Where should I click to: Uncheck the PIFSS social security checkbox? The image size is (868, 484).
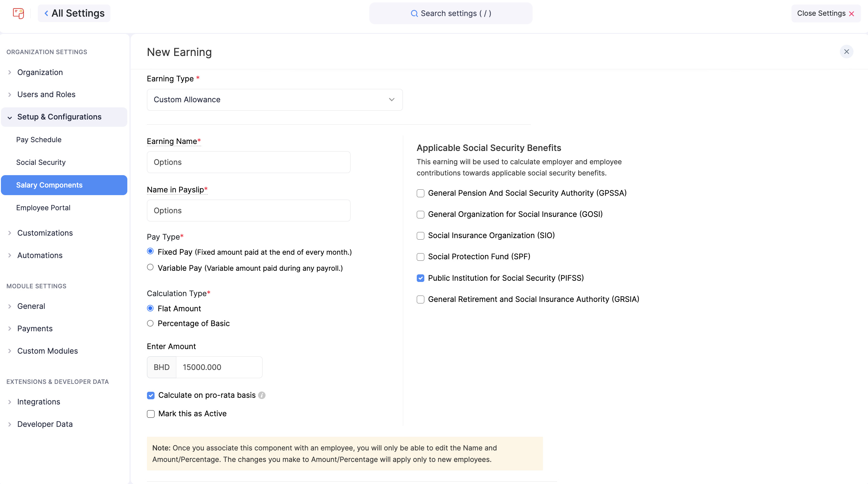420,278
